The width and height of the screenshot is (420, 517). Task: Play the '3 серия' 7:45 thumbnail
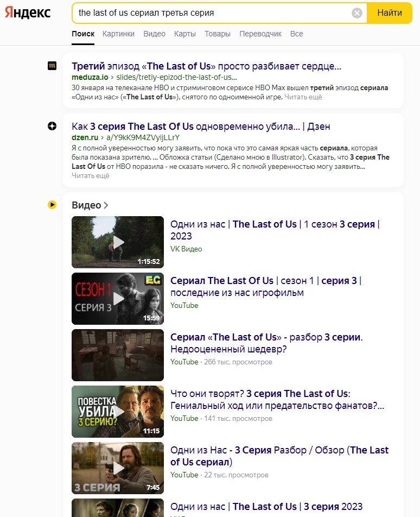(118, 468)
